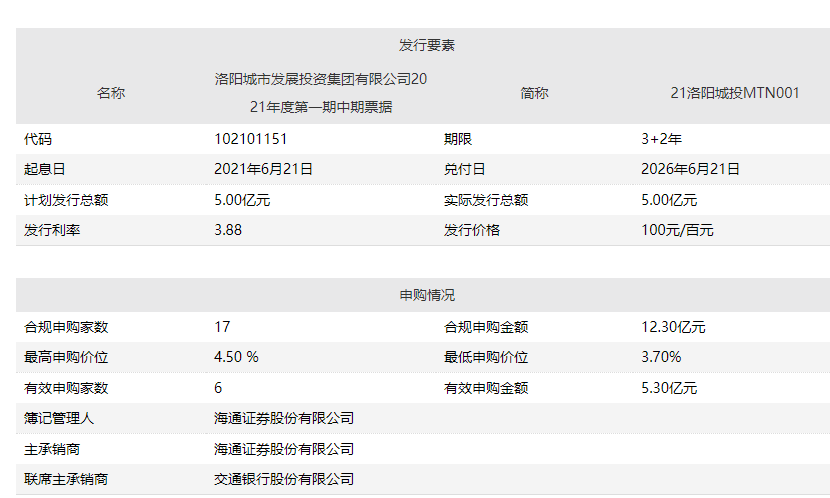Select the 联席主承销商 label

66,479
